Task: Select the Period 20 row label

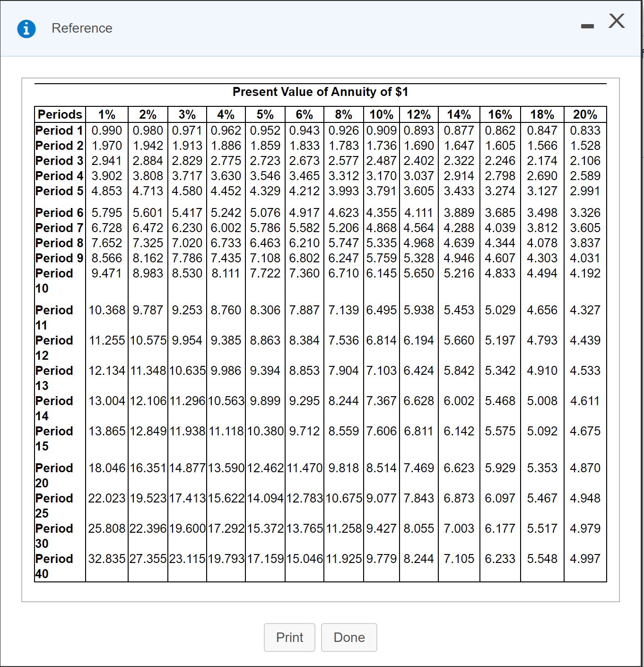Action: coord(54,476)
